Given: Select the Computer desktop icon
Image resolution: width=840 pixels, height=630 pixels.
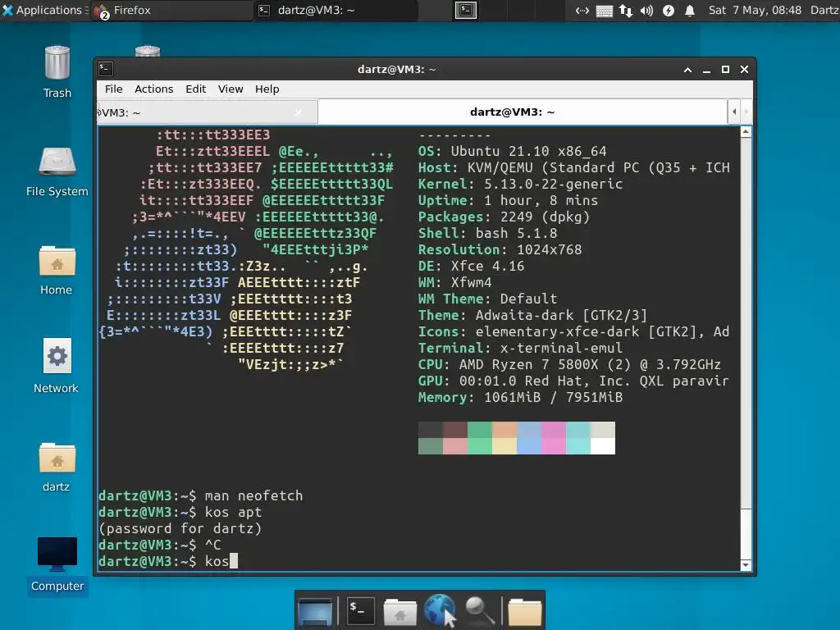Looking at the screenshot, I should click(57, 564).
